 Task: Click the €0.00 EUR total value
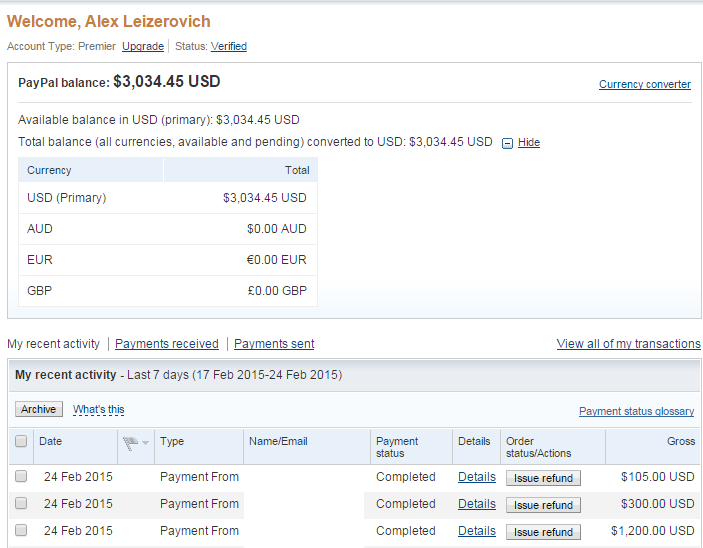(277, 260)
